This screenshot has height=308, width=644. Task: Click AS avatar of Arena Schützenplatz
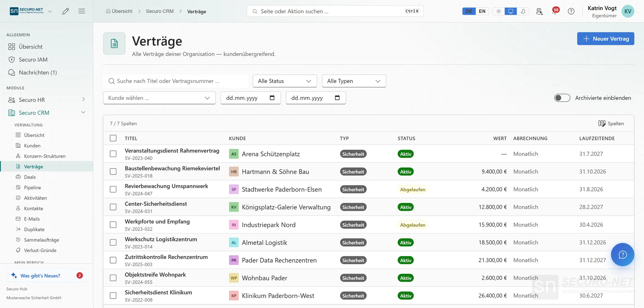[x=234, y=154]
